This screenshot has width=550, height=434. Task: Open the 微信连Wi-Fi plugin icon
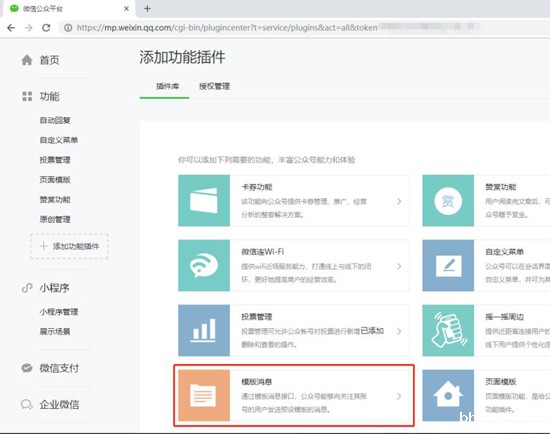pyautogui.click(x=204, y=266)
